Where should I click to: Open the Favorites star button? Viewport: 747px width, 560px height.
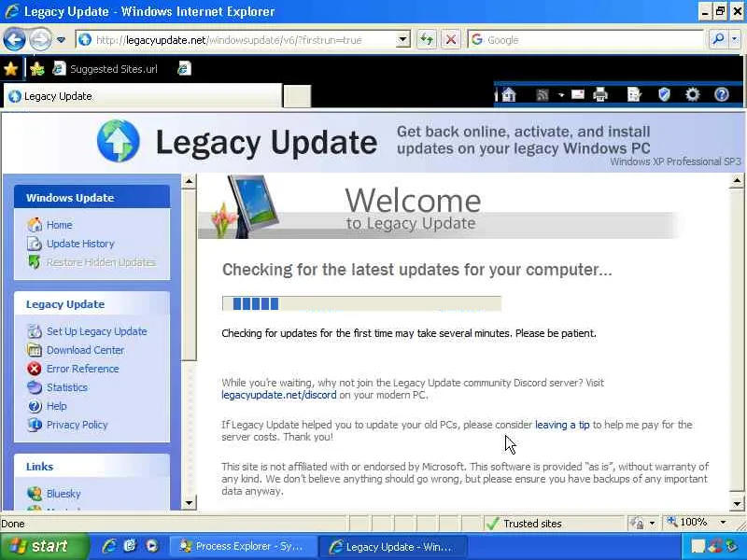click(11, 69)
